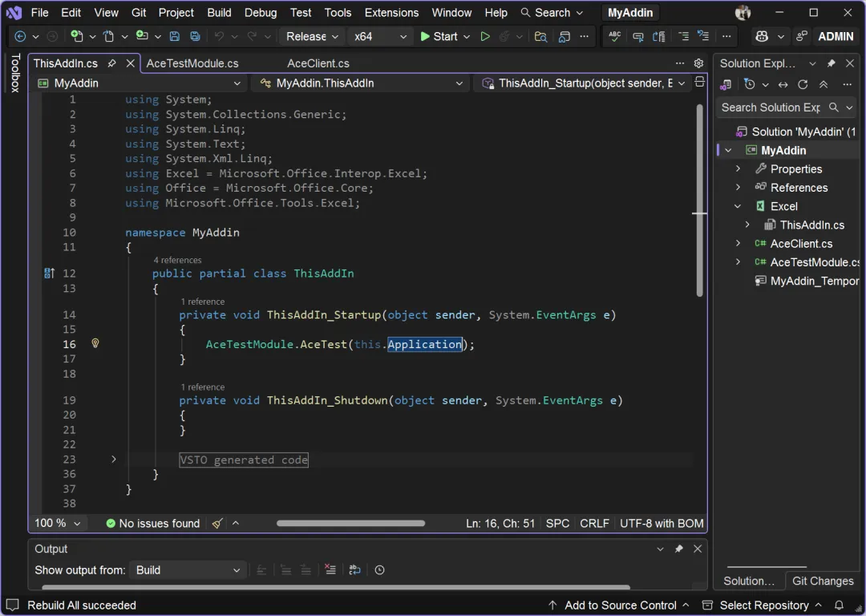The image size is (866, 616).
Task: Toggle timestamps in Output window
Action: point(380,570)
